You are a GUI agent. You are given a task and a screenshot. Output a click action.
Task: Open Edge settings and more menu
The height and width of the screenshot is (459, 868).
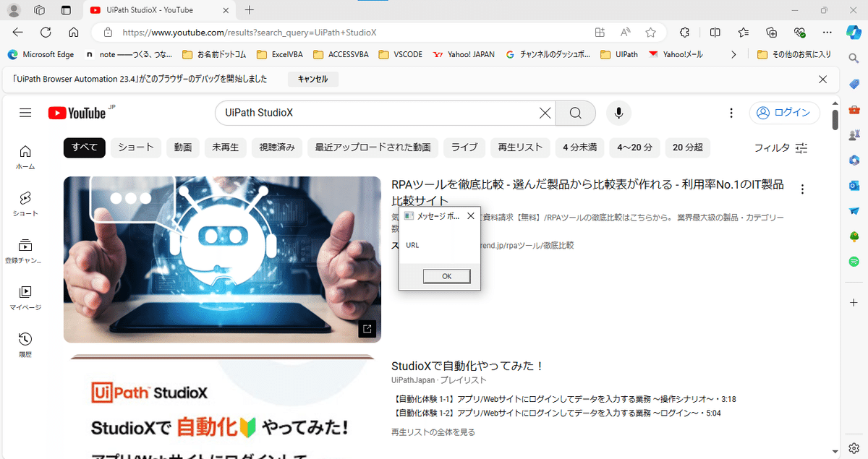point(827,33)
